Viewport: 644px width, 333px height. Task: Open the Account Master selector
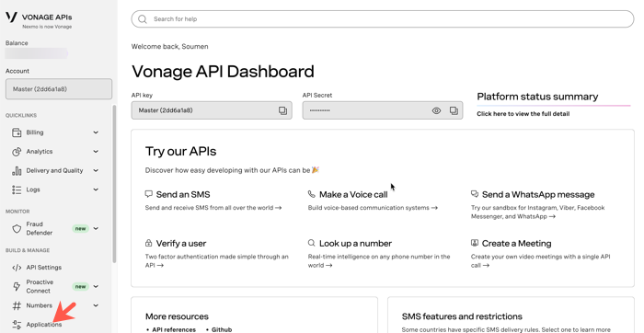(x=59, y=89)
